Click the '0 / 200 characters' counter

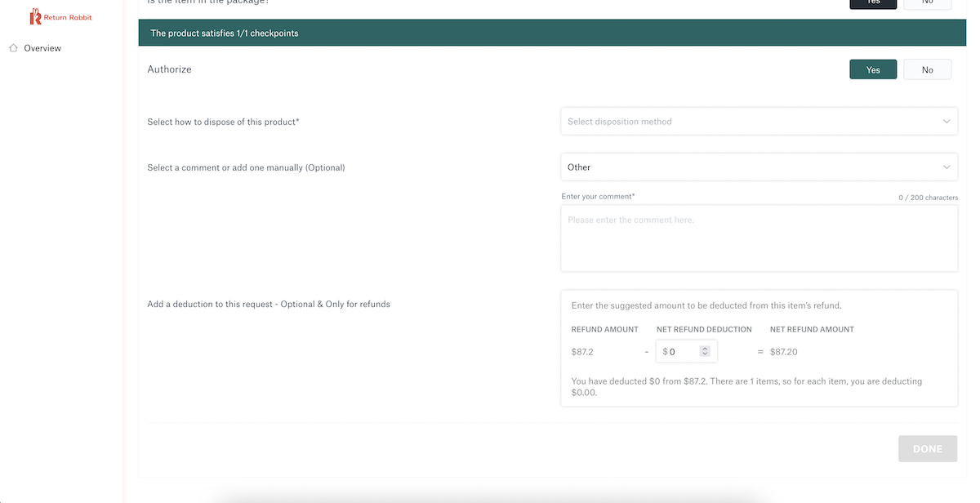(x=928, y=198)
